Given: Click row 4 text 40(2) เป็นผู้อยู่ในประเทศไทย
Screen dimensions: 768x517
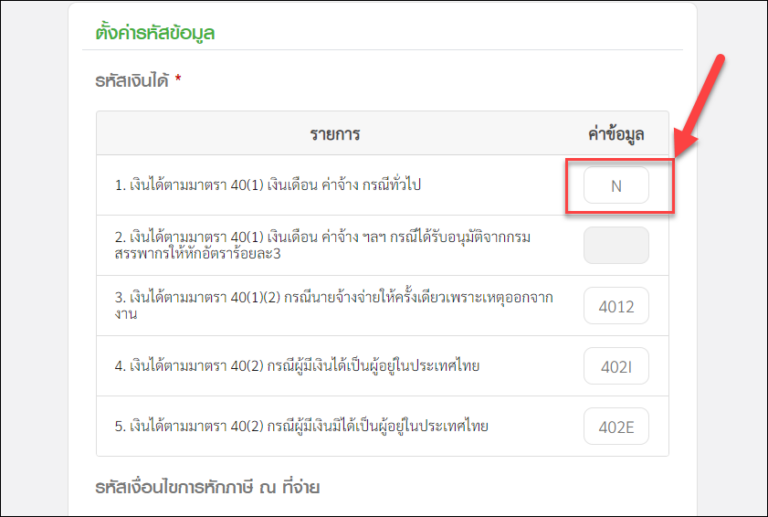Looking at the screenshot, I should click(x=297, y=366).
